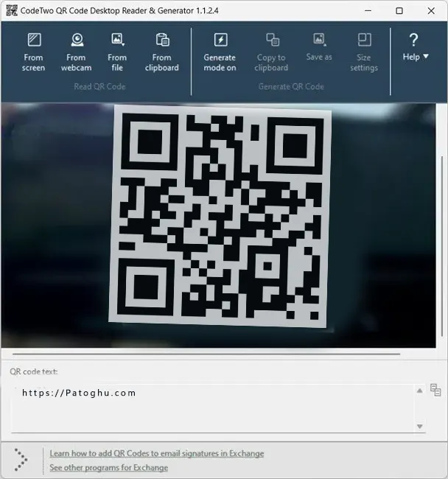Open Size settings

coord(364,52)
